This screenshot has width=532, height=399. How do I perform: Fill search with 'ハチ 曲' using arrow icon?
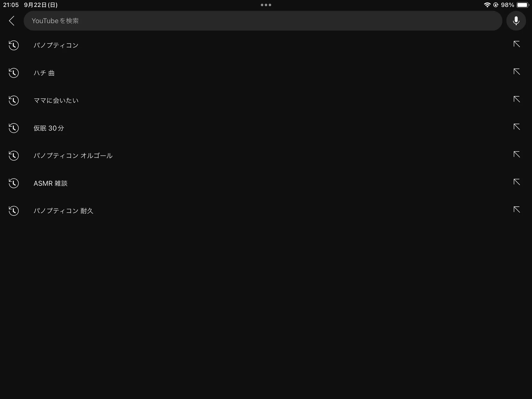(x=516, y=72)
